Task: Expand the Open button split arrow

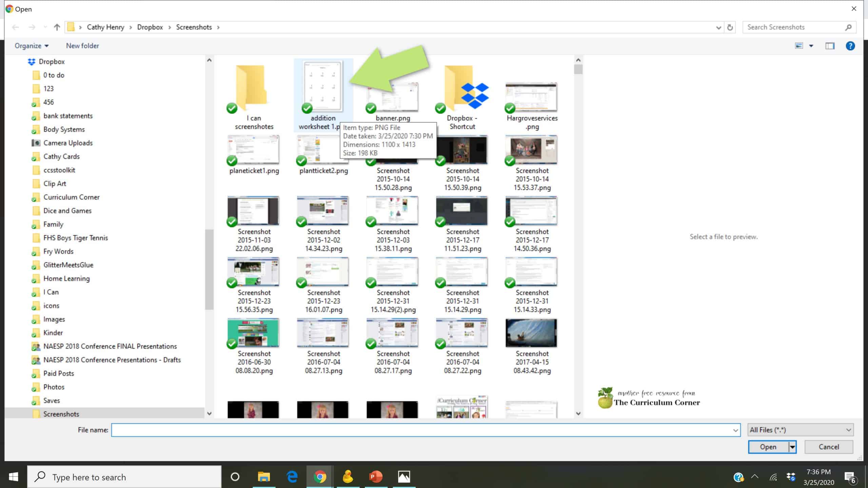Action: [x=792, y=447]
